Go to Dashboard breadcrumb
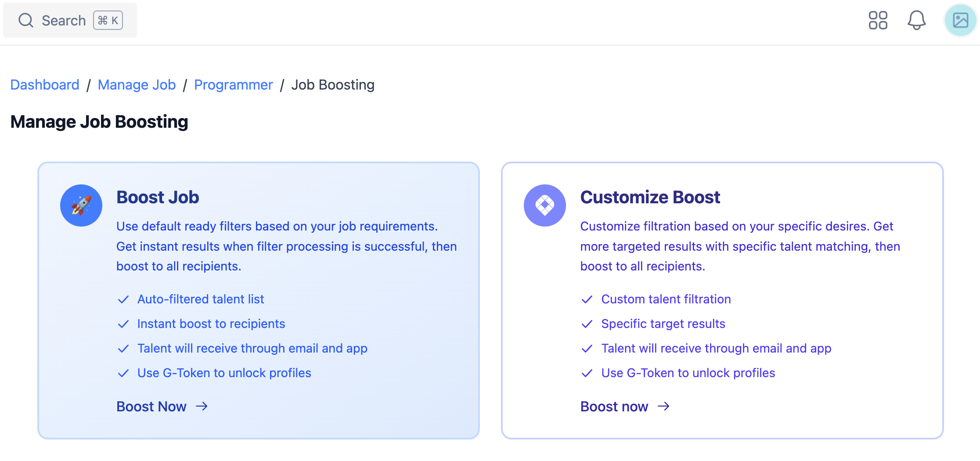Screen dimensions: 980x461 (x=45, y=85)
